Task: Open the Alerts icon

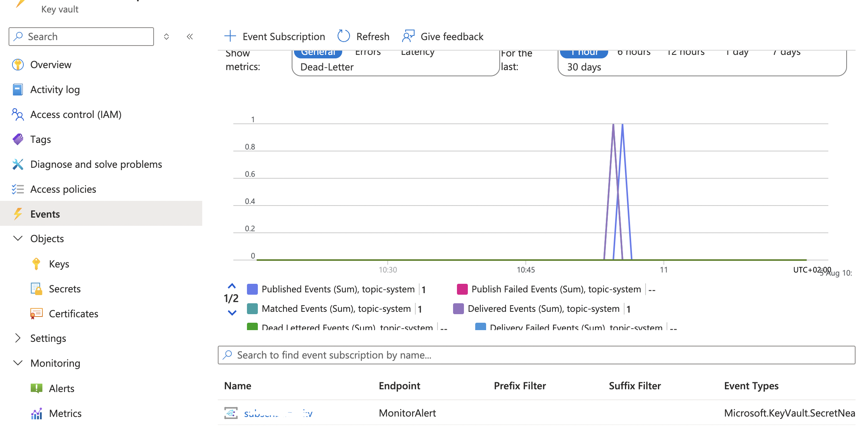Action: [36, 388]
